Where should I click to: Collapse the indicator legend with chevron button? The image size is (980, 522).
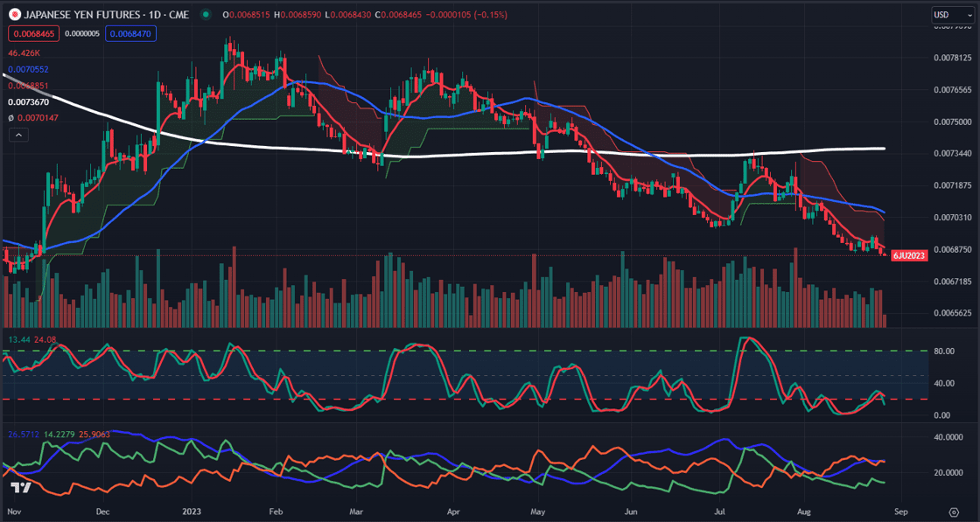click(18, 135)
